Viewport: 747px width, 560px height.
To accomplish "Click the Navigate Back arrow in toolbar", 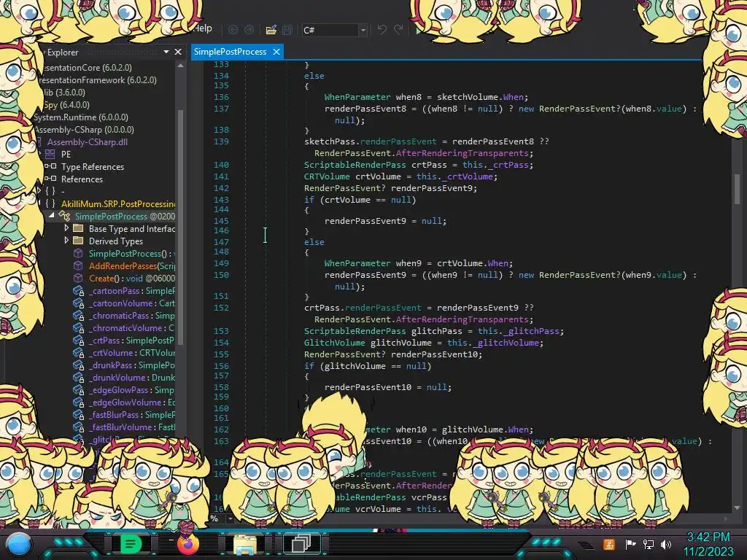I will pos(233,30).
